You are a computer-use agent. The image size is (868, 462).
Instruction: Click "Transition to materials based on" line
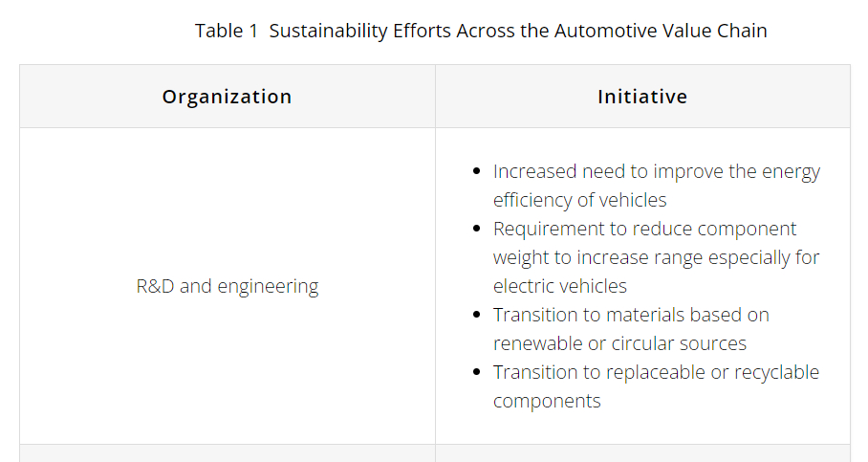point(631,315)
